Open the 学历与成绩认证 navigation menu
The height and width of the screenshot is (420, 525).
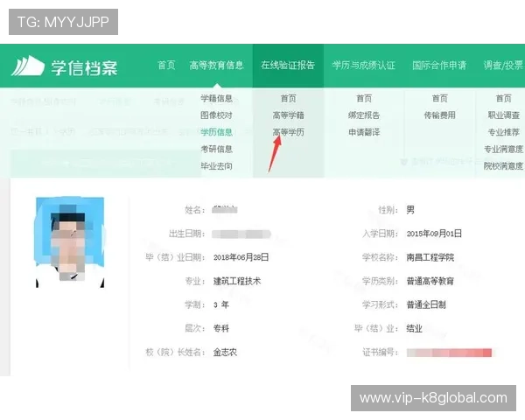364,65
